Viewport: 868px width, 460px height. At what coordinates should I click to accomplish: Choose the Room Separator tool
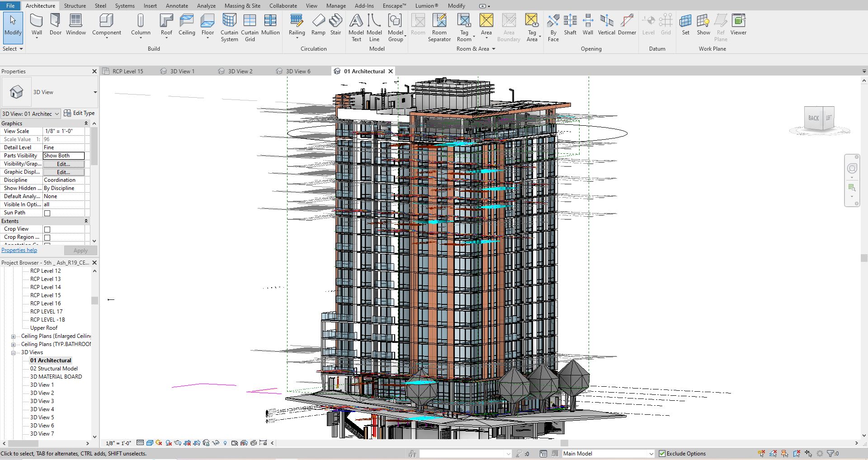pyautogui.click(x=439, y=28)
